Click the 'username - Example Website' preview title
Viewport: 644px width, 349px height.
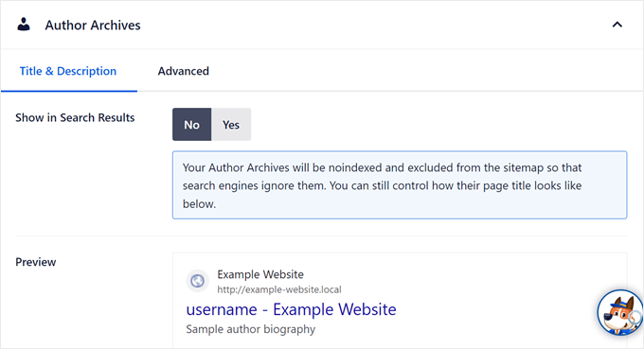[291, 309]
